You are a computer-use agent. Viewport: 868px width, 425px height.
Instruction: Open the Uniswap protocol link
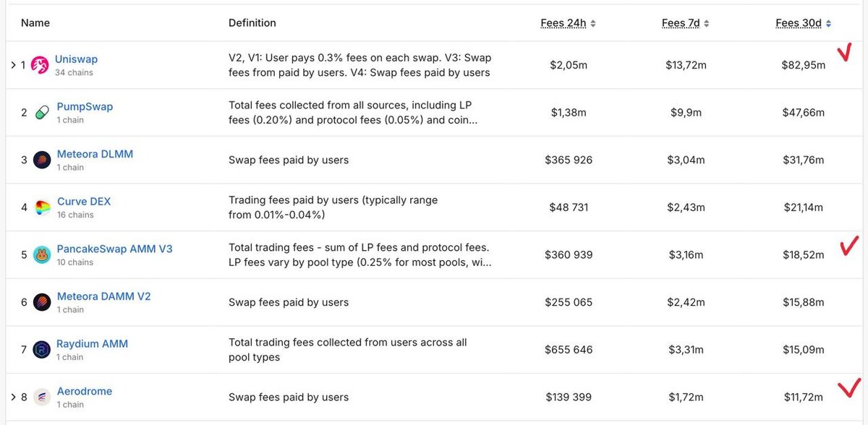76,59
